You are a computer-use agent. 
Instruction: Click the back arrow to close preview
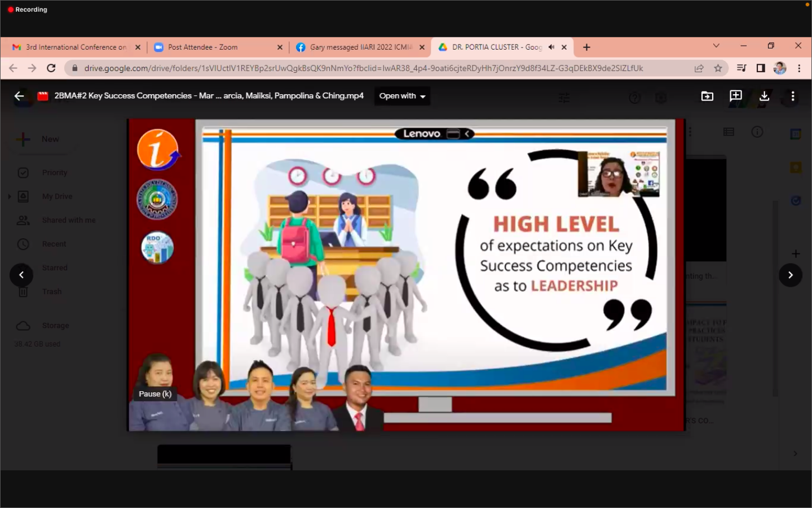pyautogui.click(x=19, y=96)
